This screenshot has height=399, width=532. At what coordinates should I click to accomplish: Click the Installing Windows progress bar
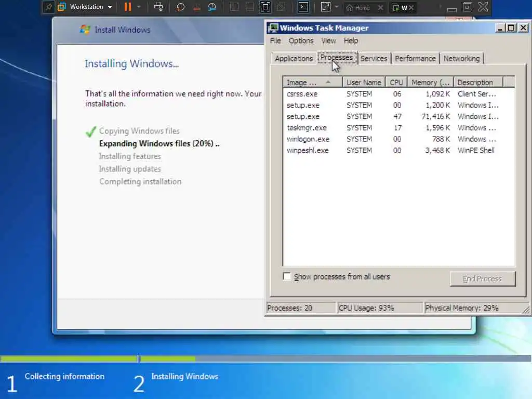[x=336, y=358]
